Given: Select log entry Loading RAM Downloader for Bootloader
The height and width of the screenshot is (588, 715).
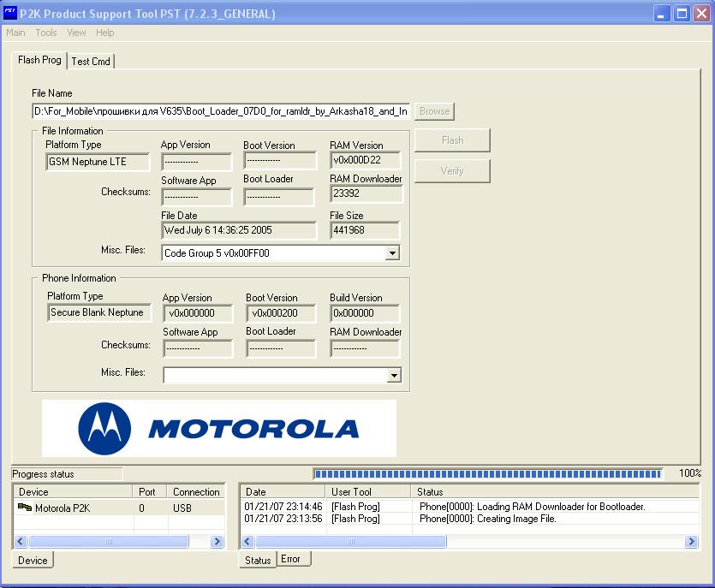Looking at the screenshot, I should (532, 507).
